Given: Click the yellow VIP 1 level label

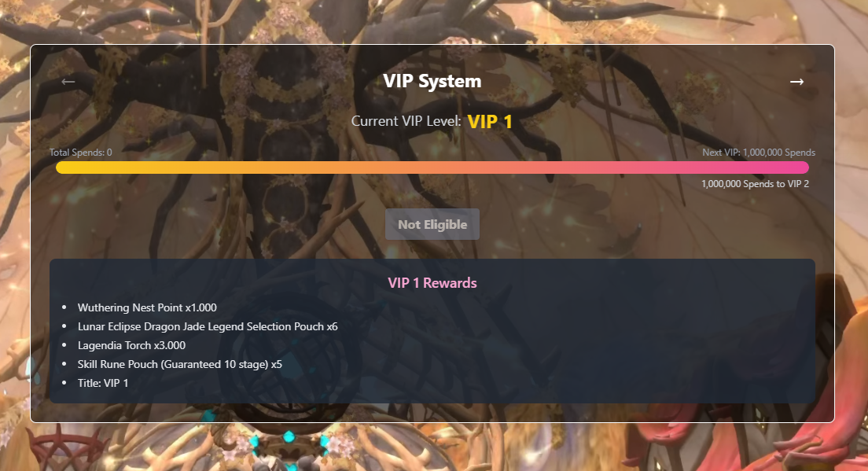Looking at the screenshot, I should click(x=490, y=122).
